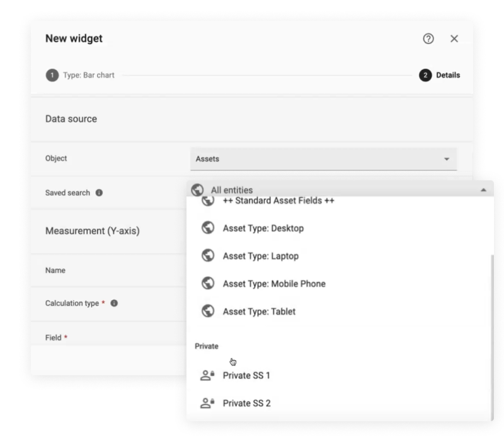The width and height of the screenshot is (504, 442).
Task: Pick Asset Type: Laptop from the list
Action: [x=260, y=256]
